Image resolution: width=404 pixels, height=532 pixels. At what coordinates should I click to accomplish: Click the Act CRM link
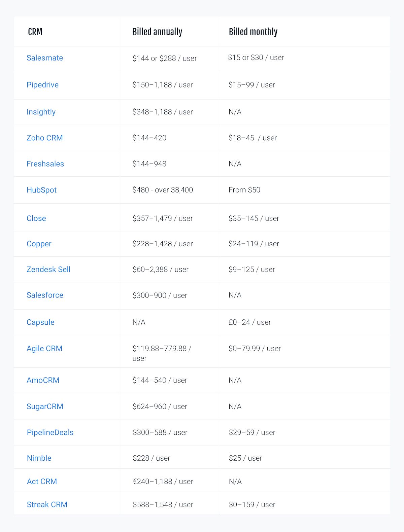pyautogui.click(x=42, y=482)
